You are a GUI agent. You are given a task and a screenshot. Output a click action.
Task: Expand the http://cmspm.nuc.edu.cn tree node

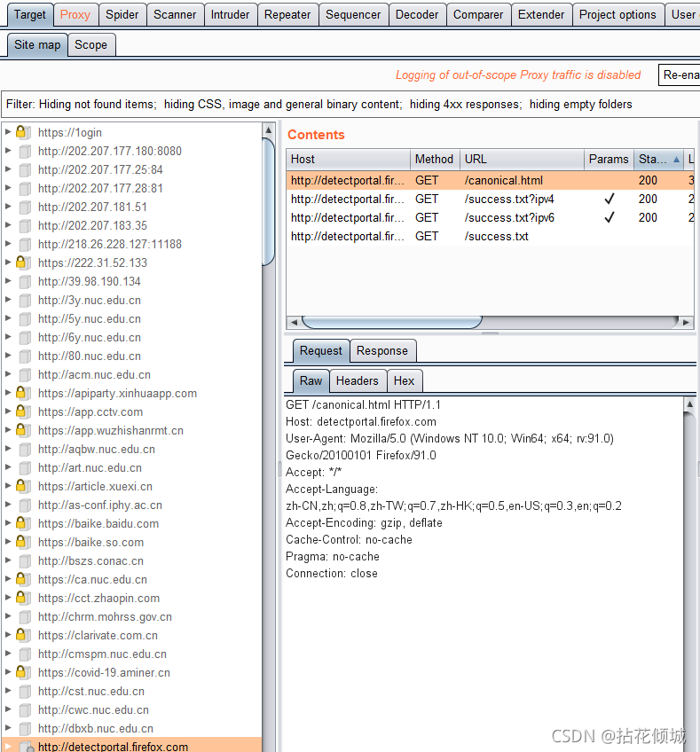point(8,654)
